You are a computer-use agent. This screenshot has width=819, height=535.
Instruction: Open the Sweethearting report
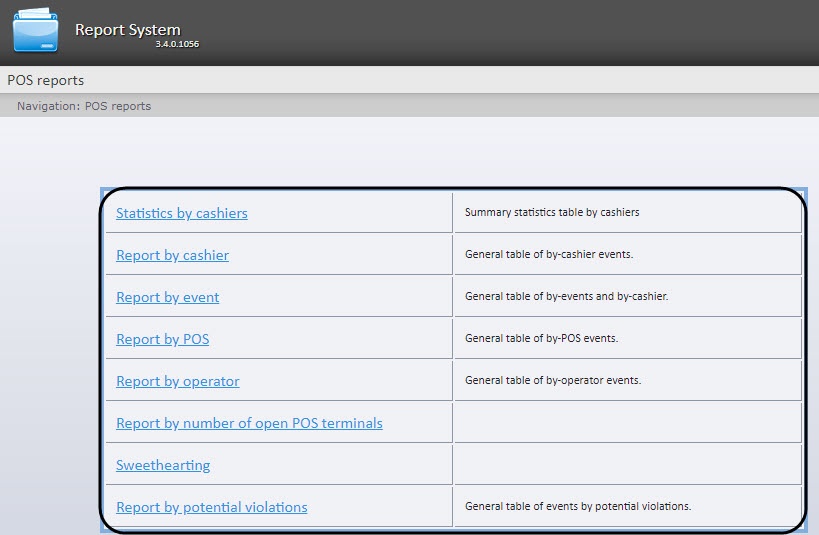(163, 465)
